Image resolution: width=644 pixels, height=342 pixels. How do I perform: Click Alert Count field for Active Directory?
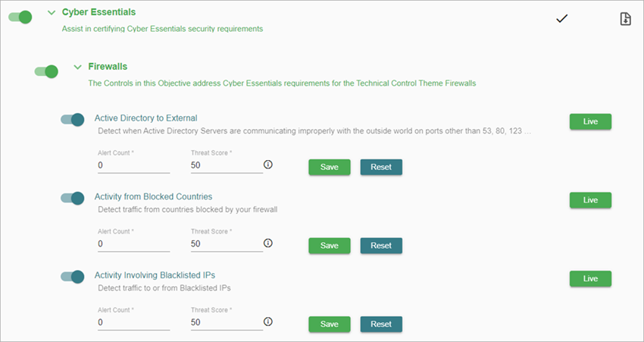coord(133,165)
